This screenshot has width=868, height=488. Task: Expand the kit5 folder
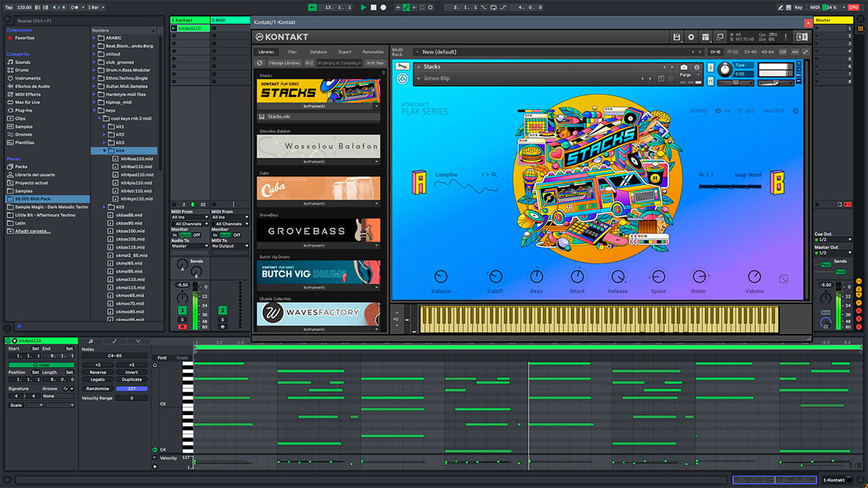[x=103, y=207]
